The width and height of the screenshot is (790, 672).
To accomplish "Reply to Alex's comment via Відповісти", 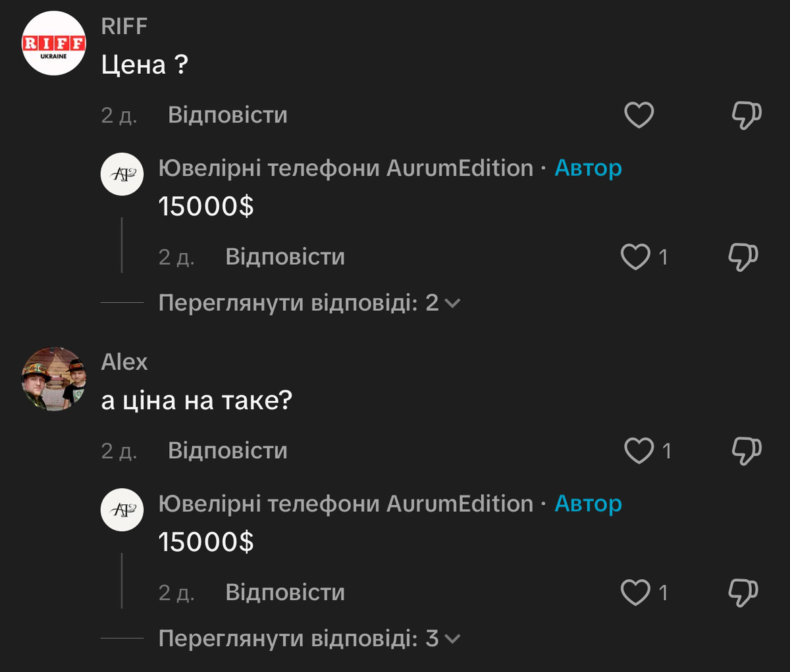I will tap(227, 451).
